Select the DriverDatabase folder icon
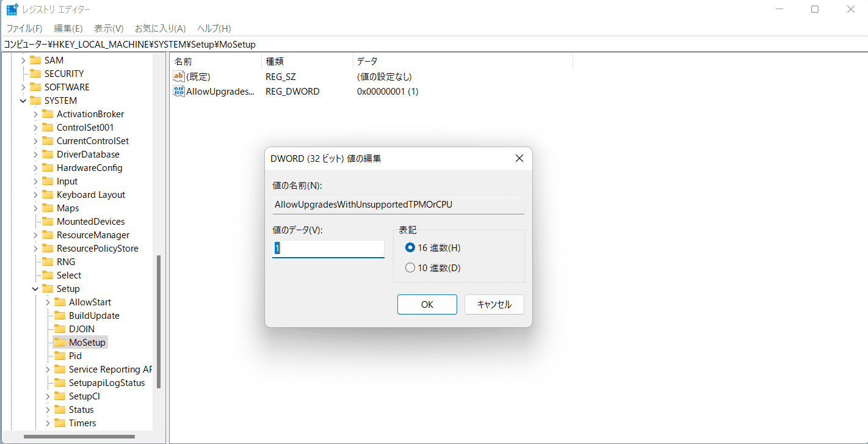This screenshot has height=444, width=868. click(48, 155)
